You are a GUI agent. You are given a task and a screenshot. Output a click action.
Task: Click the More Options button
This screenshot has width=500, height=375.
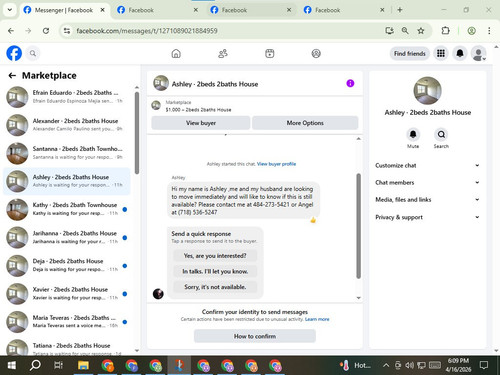(x=305, y=123)
